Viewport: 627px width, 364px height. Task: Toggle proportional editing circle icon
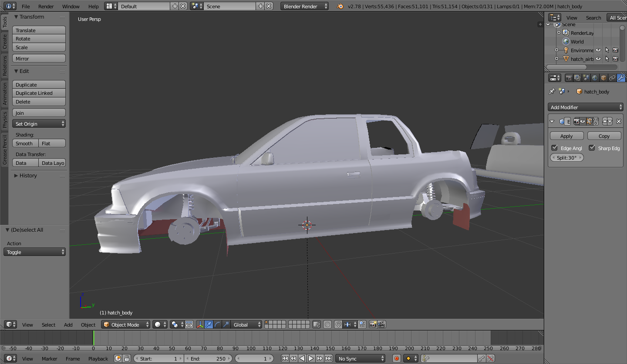point(327,324)
